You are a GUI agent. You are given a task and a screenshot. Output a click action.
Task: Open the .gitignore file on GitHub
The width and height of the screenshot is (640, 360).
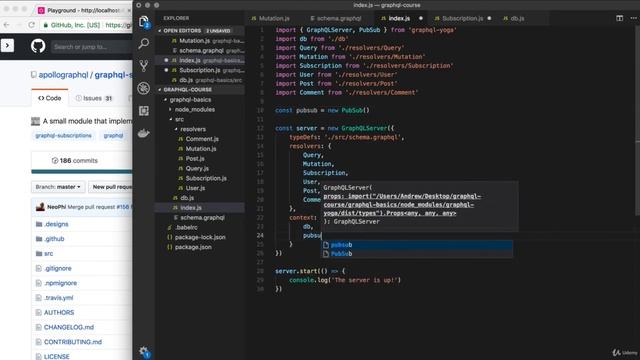[58, 268]
